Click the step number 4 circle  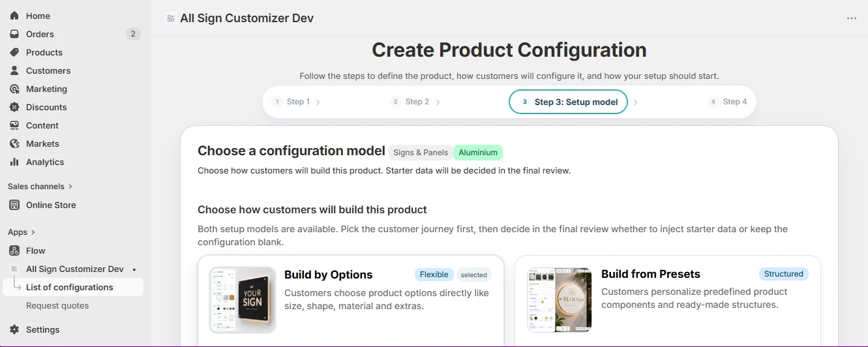click(x=713, y=102)
